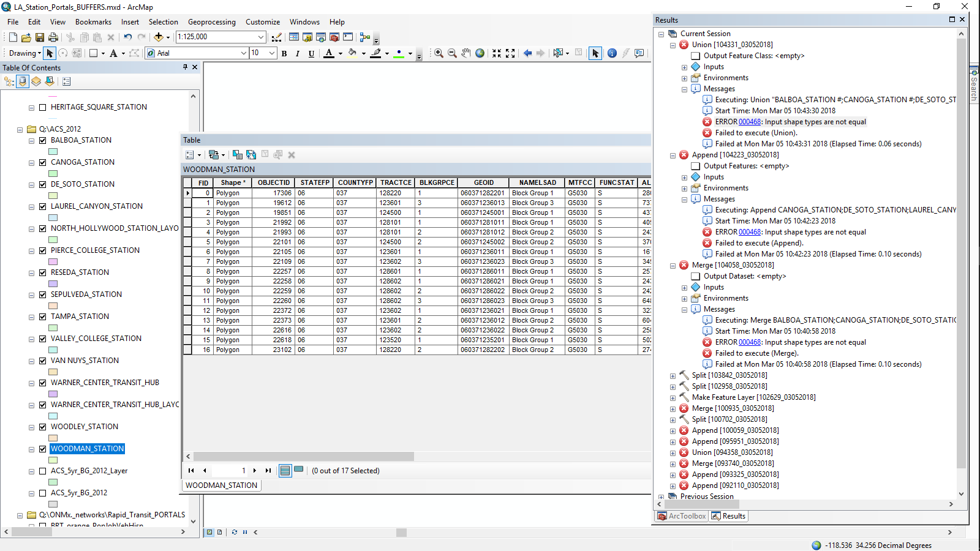Image resolution: width=980 pixels, height=551 pixels.
Task: Select the Zoom Out tool
Action: coord(452,53)
